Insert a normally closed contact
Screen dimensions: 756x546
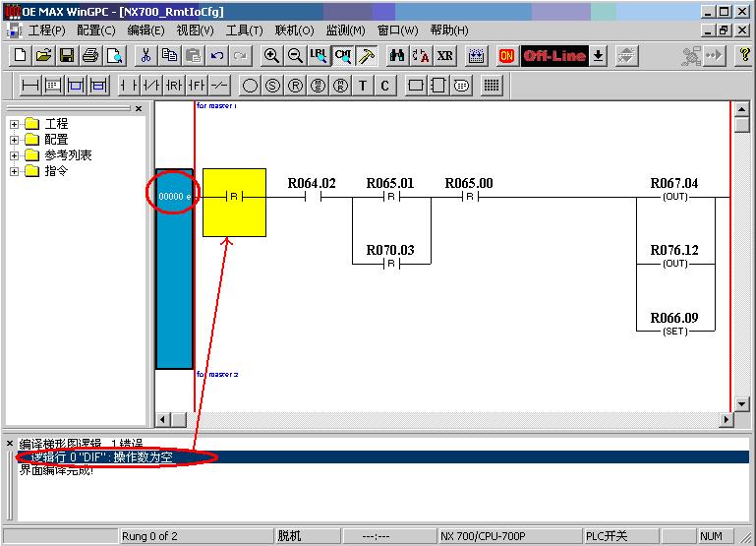click(151, 86)
